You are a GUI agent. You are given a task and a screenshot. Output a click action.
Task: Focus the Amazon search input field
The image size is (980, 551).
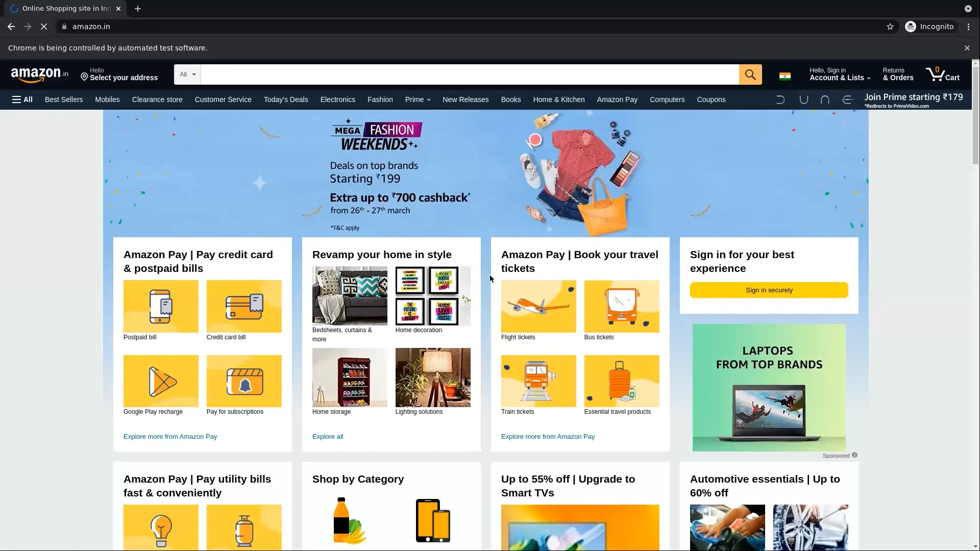(470, 74)
